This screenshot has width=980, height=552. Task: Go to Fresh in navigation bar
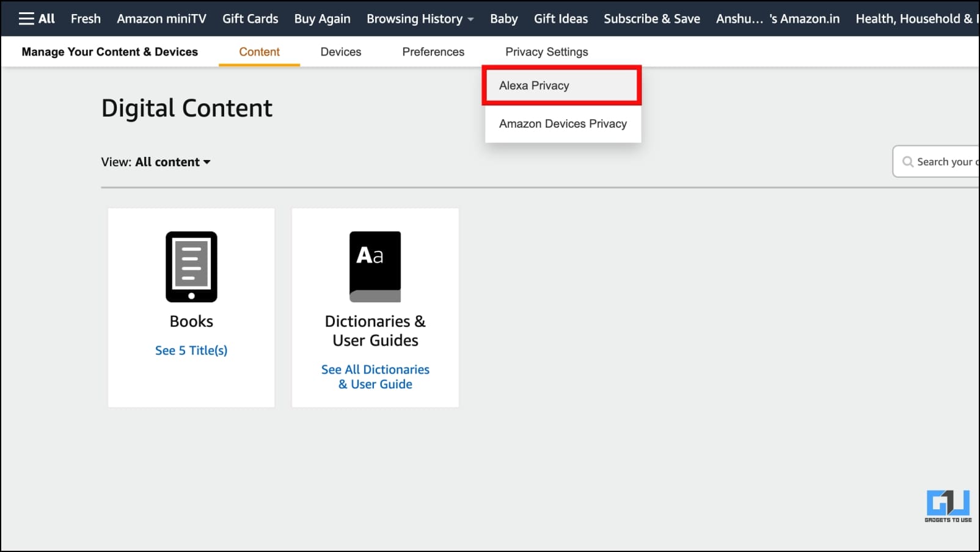click(86, 19)
